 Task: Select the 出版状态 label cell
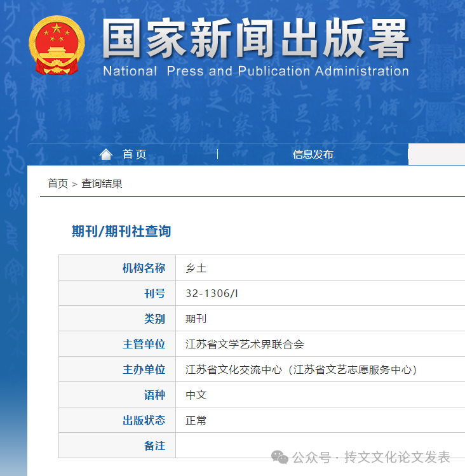pyautogui.click(x=118, y=420)
